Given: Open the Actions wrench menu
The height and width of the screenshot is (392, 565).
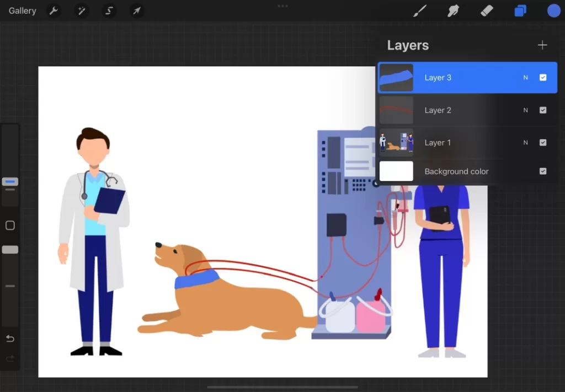Looking at the screenshot, I should coord(54,11).
